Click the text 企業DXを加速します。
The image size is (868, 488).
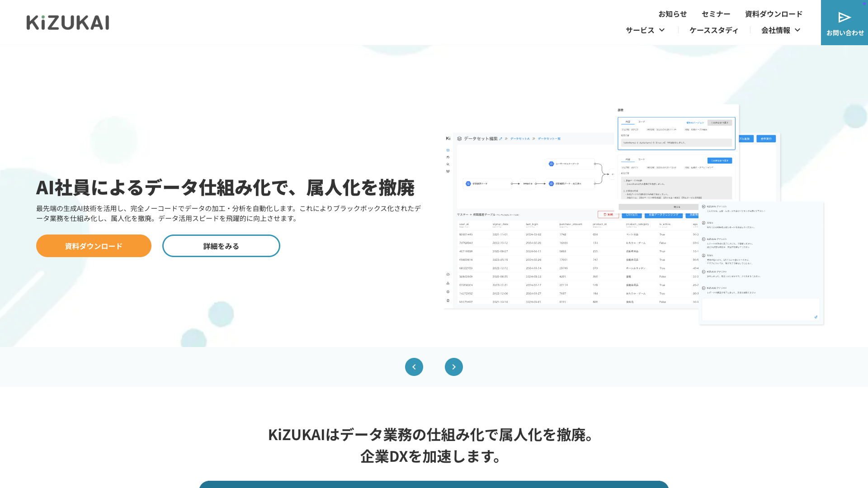434,456
